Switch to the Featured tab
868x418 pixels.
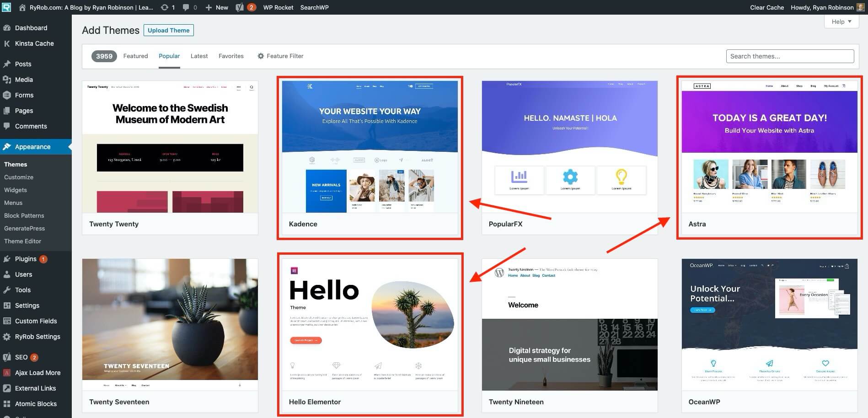tap(135, 56)
